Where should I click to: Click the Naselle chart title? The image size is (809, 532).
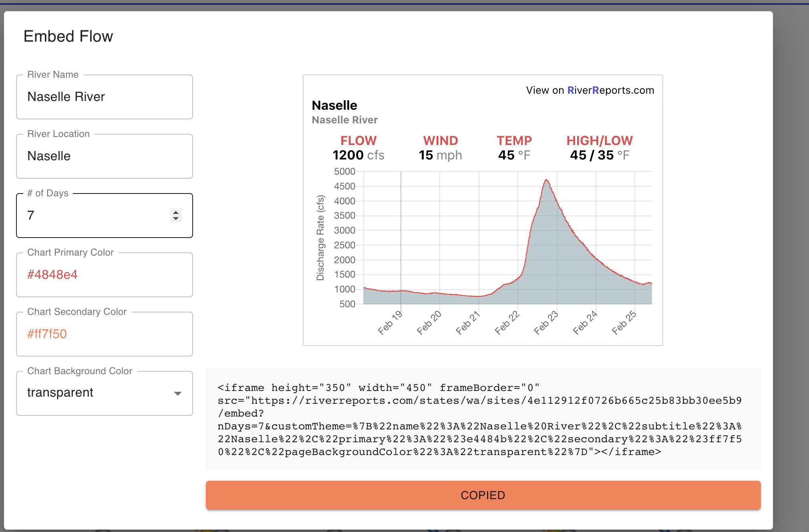[x=334, y=105]
